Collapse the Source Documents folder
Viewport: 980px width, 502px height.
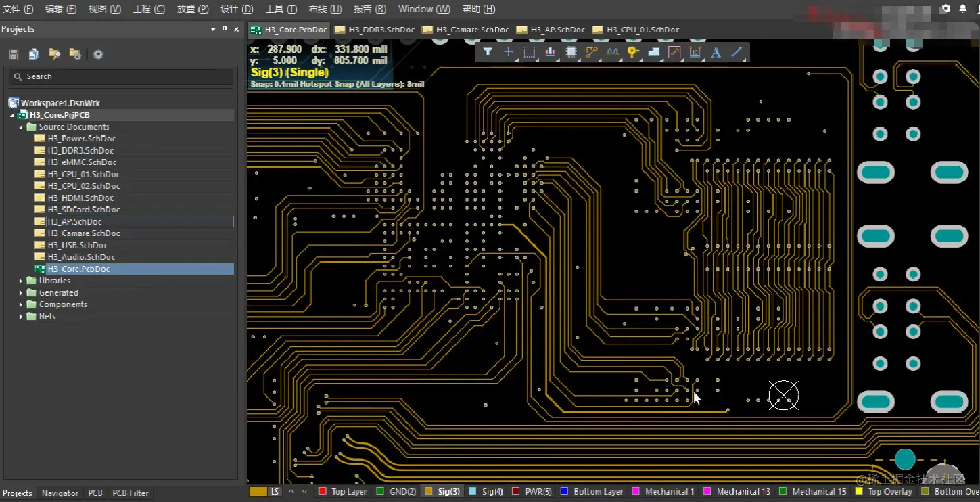click(x=21, y=127)
